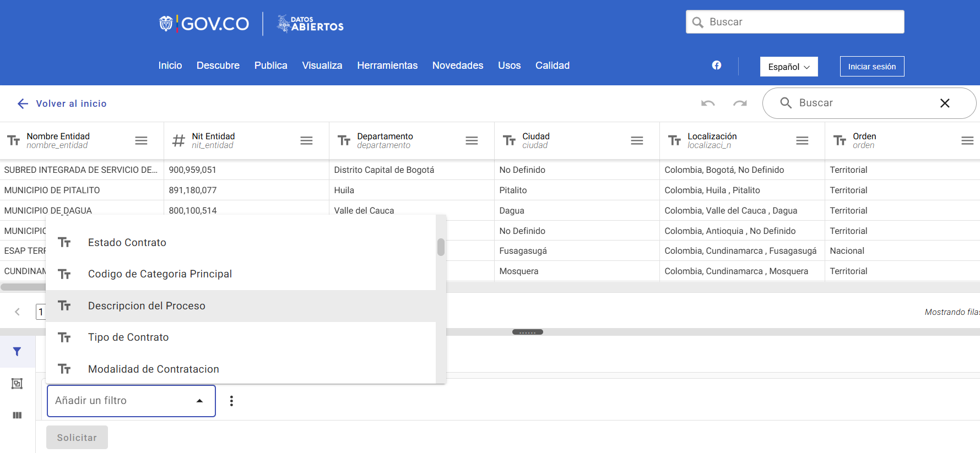
Task: Click the panel resize drag handle
Action: click(x=528, y=332)
